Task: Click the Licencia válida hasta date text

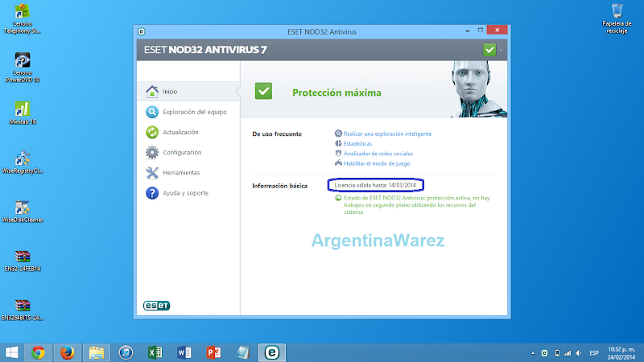Action: coord(375,185)
